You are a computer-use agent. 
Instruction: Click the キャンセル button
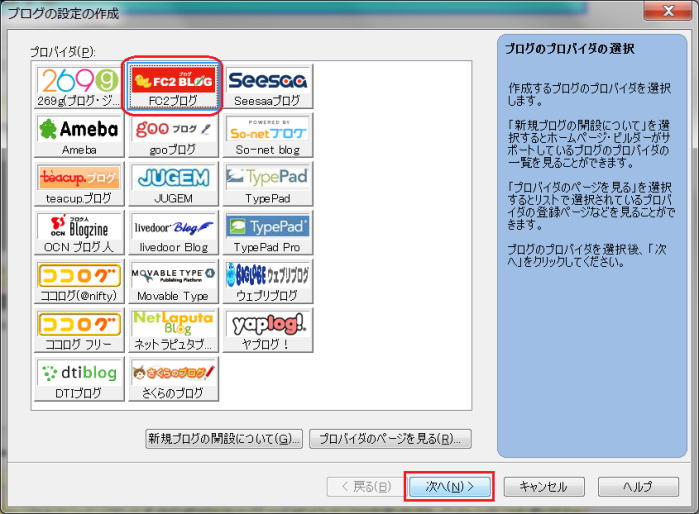tap(544, 486)
